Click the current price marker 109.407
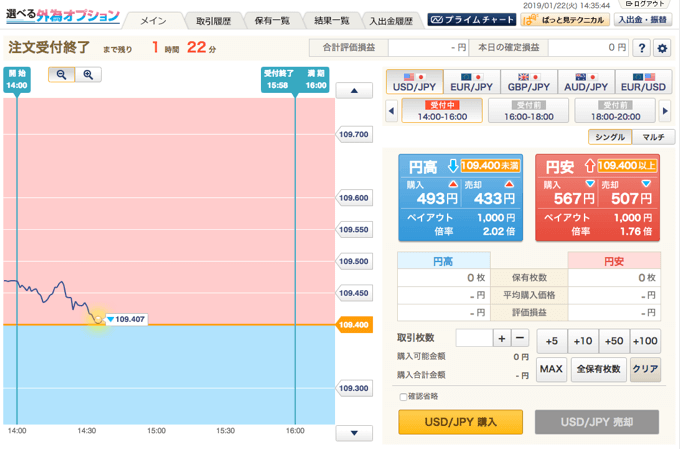The width and height of the screenshot is (680, 449). pyautogui.click(x=126, y=319)
